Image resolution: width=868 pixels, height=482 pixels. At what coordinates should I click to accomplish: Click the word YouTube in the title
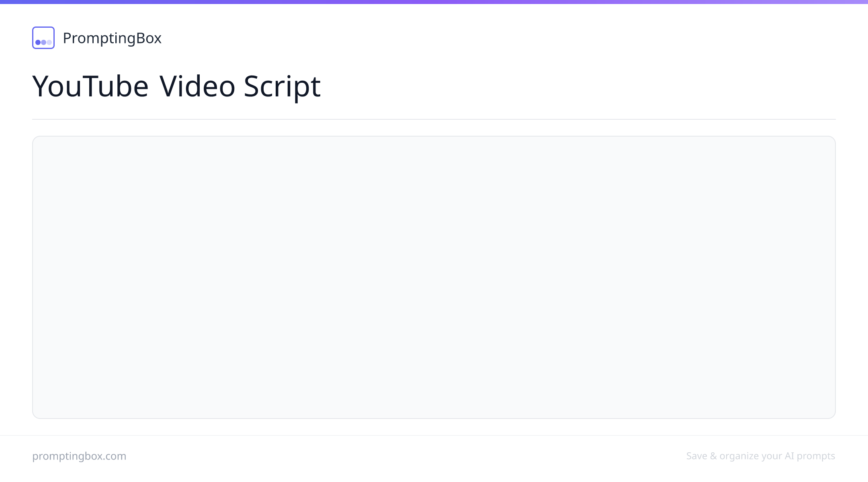pos(90,86)
